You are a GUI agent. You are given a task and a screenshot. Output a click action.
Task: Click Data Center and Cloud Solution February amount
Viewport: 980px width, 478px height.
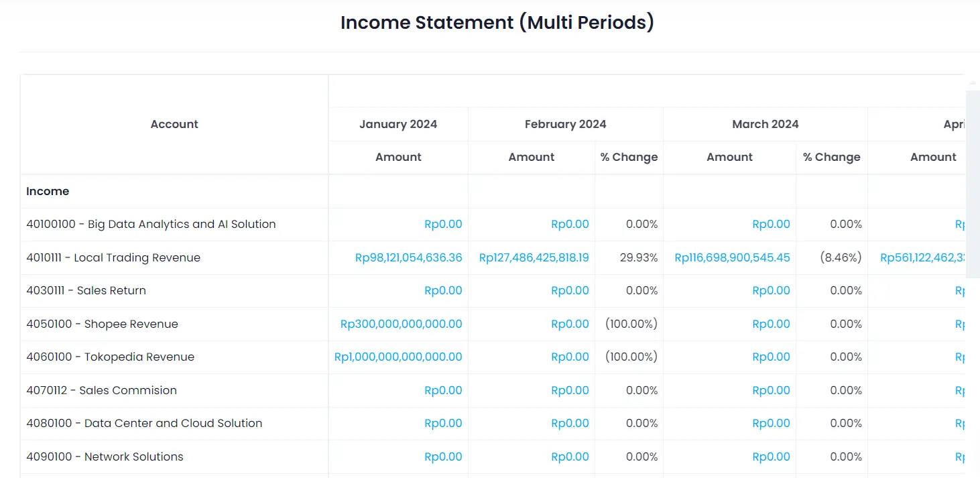pos(570,423)
